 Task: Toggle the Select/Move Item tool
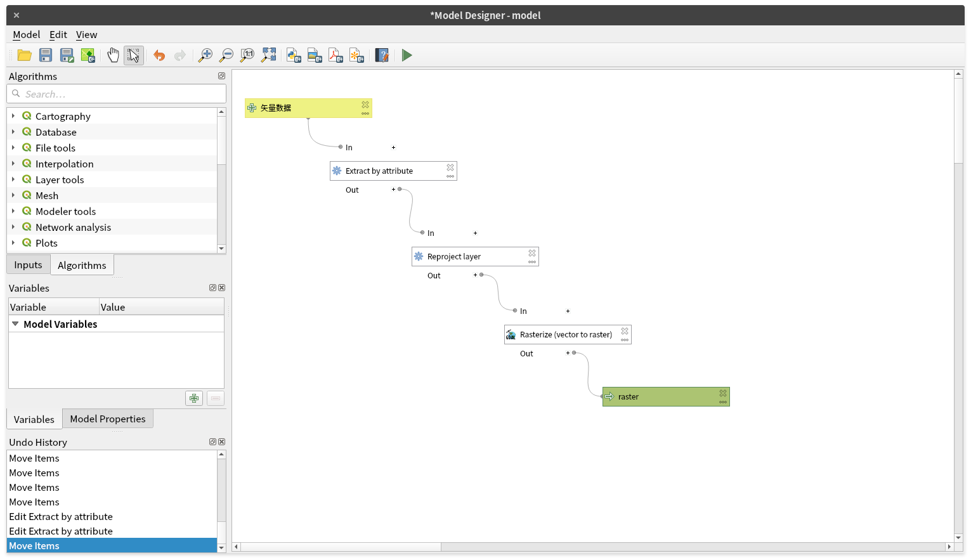(133, 56)
